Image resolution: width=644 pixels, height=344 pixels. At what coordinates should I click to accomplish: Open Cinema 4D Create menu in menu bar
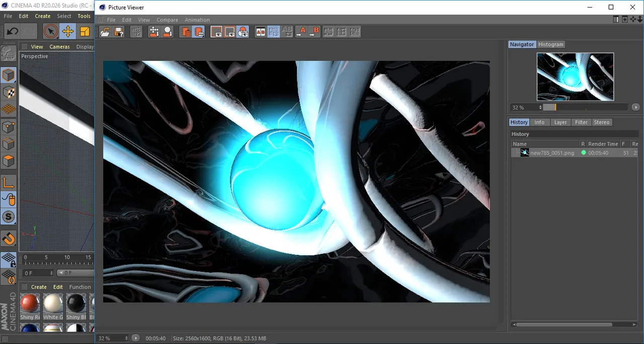click(x=43, y=16)
